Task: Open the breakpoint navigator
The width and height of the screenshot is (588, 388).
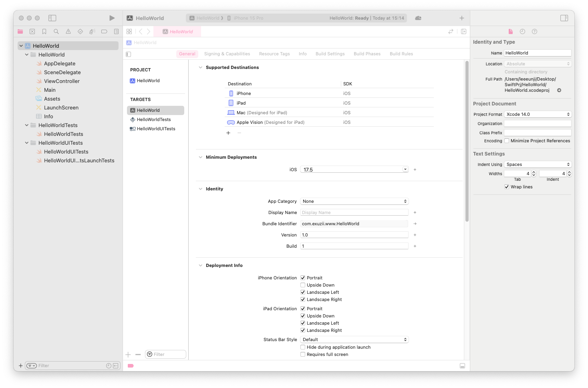Action: tap(104, 31)
